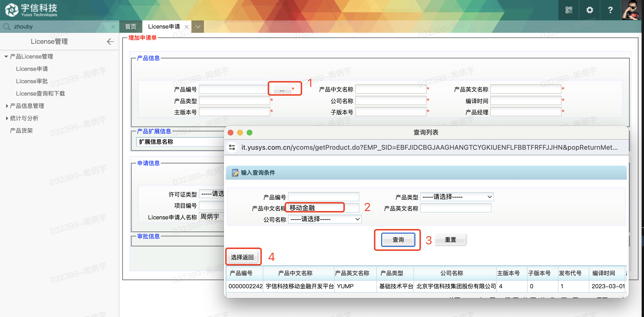Click 扩展信息名称 header
The width and height of the screenshot is (644, 317).
pos(156,142)
